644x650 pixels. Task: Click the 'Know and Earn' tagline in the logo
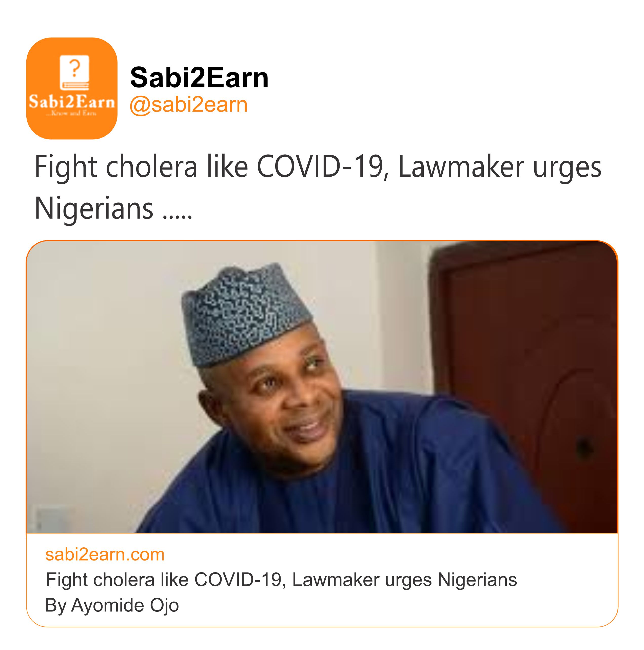[72, 113]
